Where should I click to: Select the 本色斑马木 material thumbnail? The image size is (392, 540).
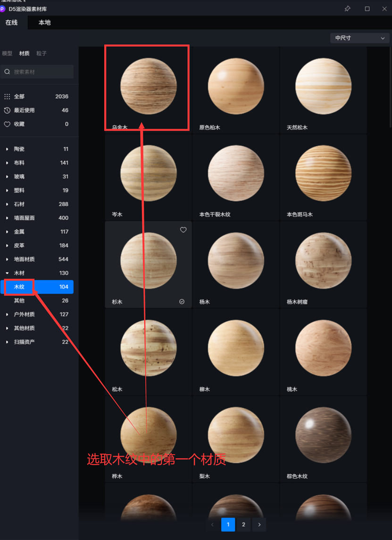click(x=323, y=173)
